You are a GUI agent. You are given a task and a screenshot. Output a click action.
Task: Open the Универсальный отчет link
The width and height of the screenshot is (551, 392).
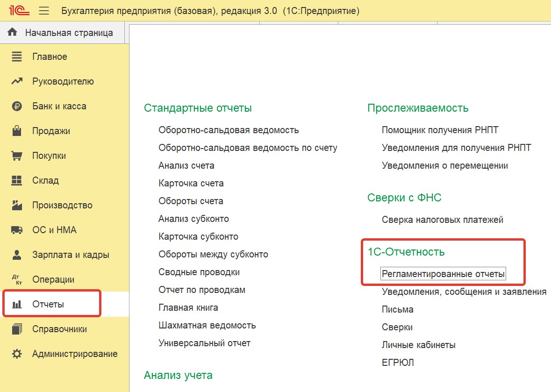pos(205,343)
